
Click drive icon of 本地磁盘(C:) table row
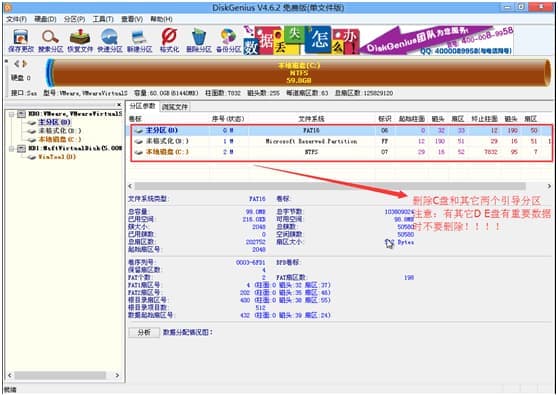click(x=138, y=152)
